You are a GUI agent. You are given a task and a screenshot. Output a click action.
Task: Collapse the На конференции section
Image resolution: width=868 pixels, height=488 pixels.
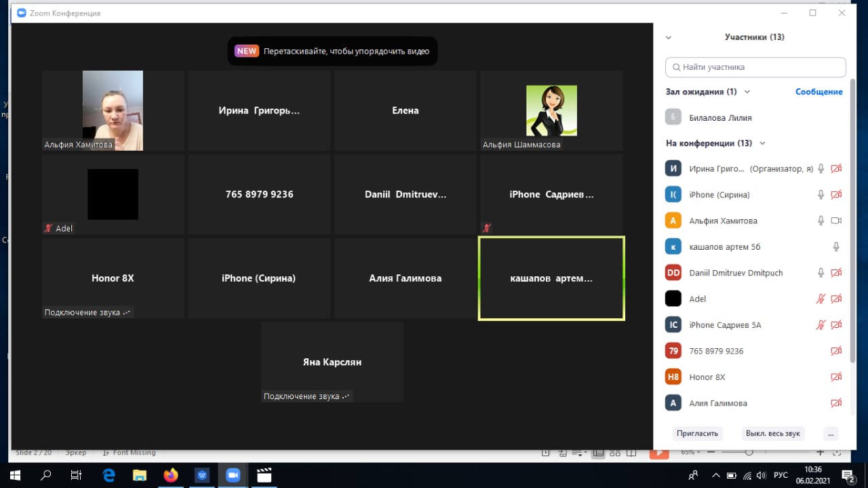click(x=762, y=143)
